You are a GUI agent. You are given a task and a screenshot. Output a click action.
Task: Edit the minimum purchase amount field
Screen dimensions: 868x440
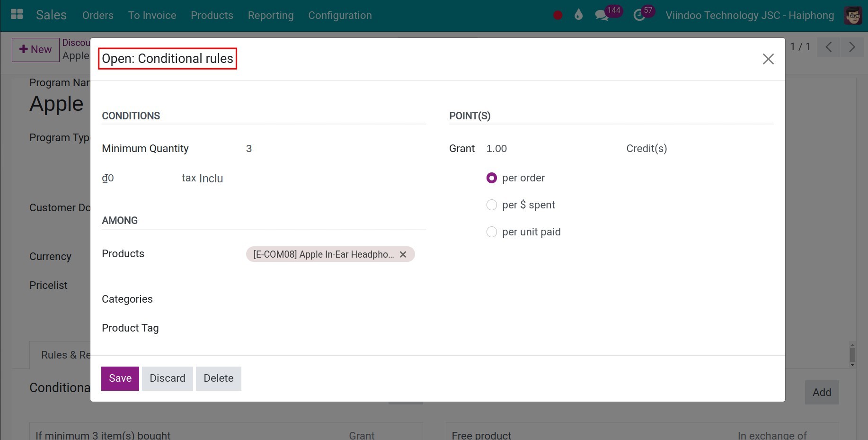(137, 178)
